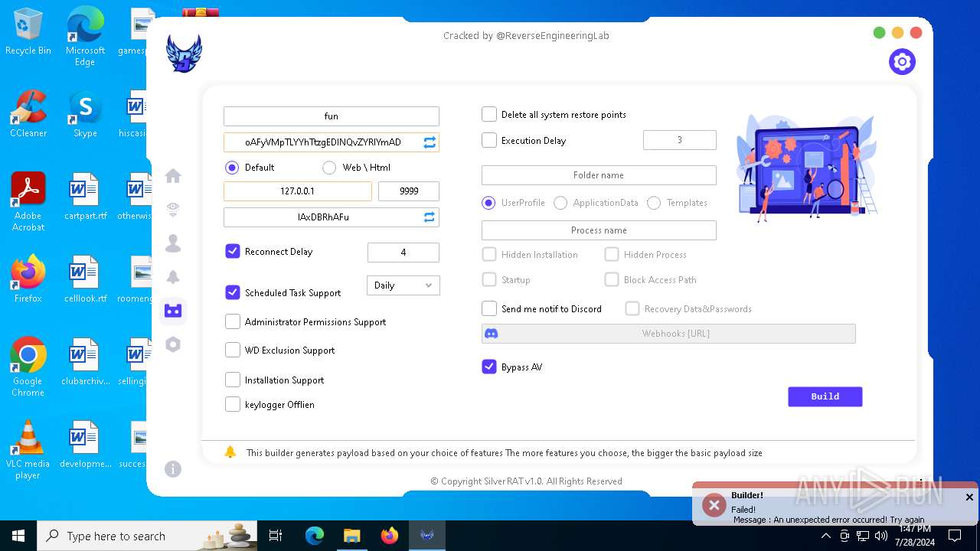Open the user profile sidebar icon

pyautogui.click(x=173, y=243)
